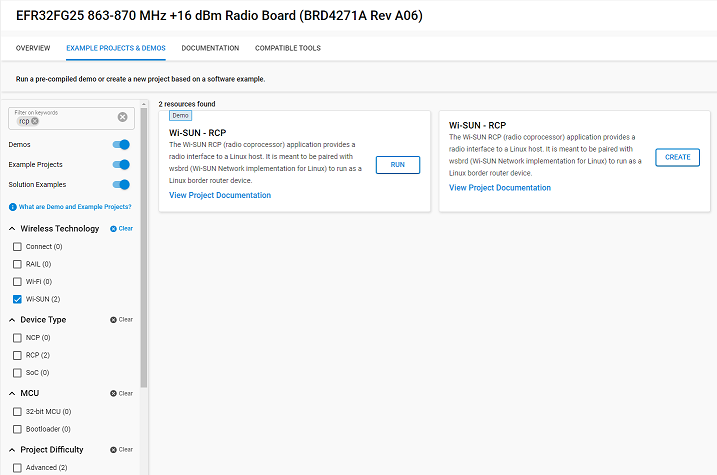The height and width of the screenshot is (475, 717).
Task: Click the info icon beside Demo and Example Projects
Action: pos(12,207)
